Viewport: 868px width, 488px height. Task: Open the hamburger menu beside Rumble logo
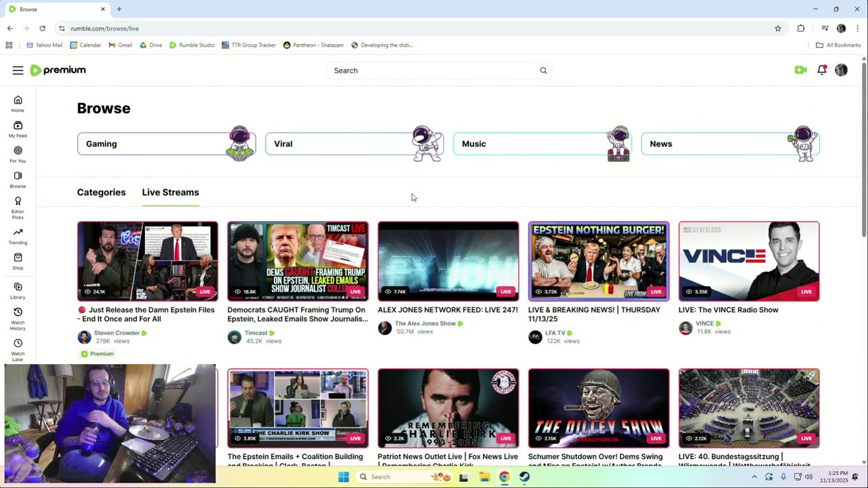18,70
